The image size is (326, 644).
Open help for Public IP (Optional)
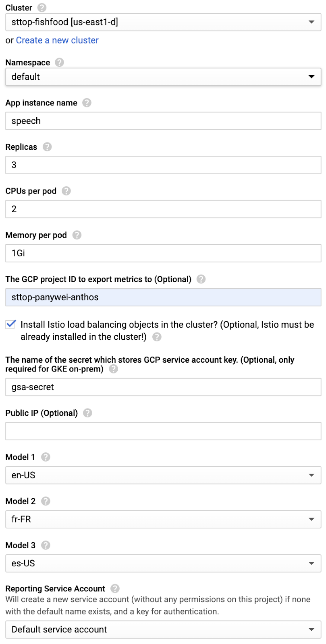[87, 413]
